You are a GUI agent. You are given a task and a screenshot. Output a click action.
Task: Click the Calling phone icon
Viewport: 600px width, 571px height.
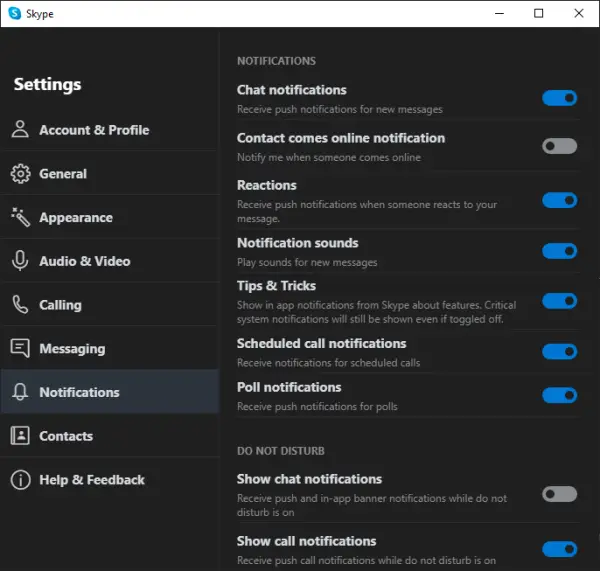pos(20,305)
